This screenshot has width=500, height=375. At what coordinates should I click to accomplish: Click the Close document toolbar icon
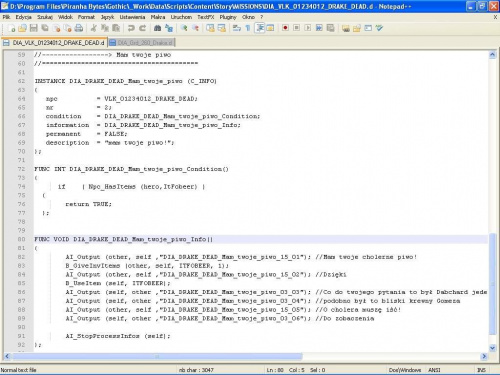(x=57, y=28)
